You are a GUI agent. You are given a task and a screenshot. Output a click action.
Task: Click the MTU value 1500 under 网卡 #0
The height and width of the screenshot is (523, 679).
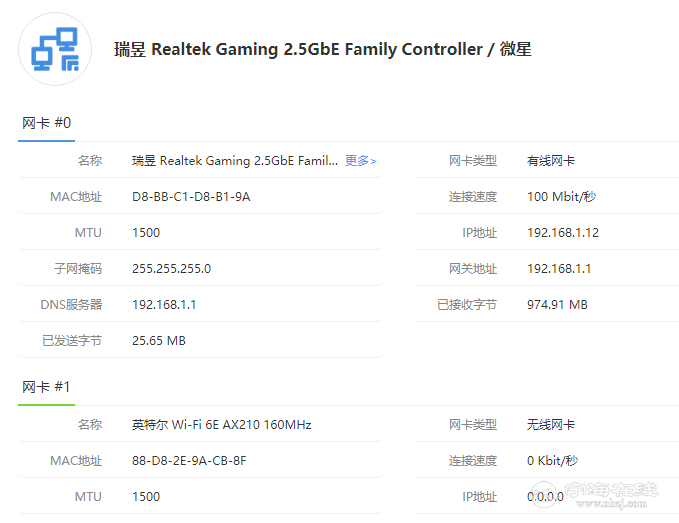[146, 233]
